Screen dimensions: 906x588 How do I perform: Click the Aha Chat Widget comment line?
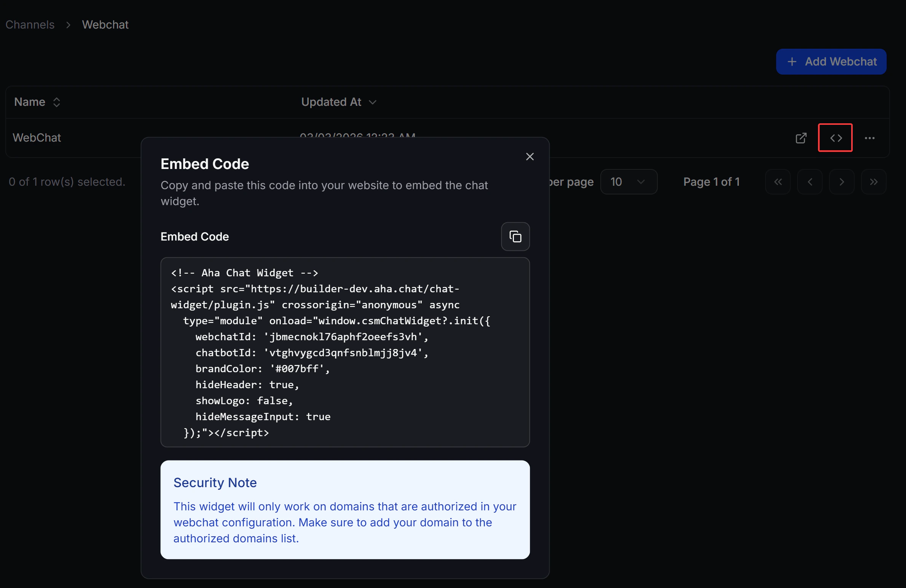(244, 273)
